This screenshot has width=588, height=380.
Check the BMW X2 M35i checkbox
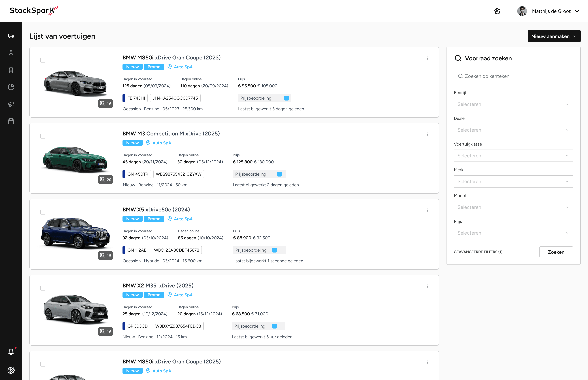(x=43, y=288)
